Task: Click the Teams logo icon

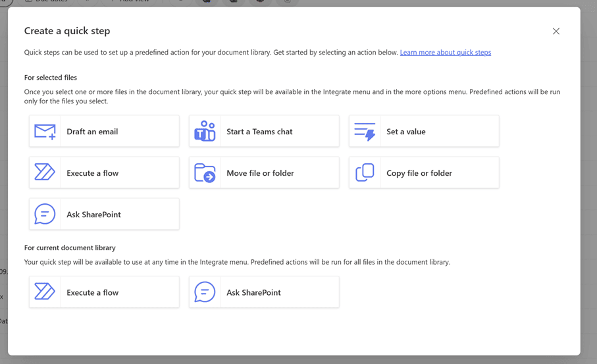Action: click(x=205, y=132)
